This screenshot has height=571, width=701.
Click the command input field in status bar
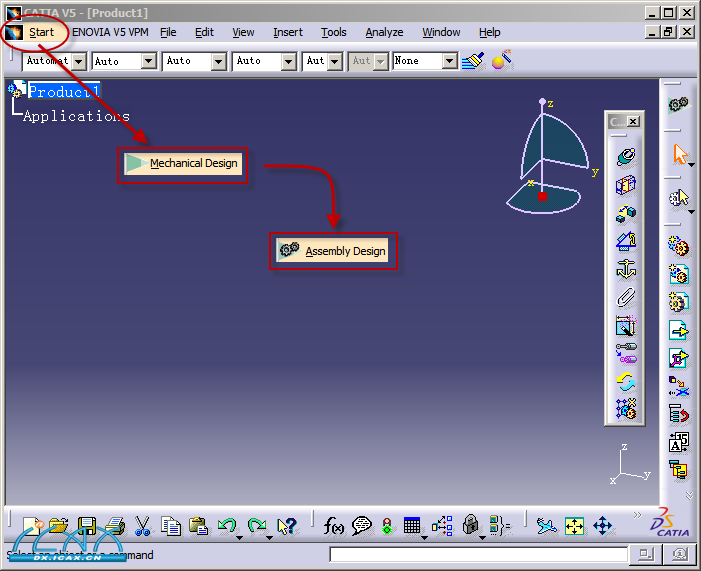click(x=478, y=554)
